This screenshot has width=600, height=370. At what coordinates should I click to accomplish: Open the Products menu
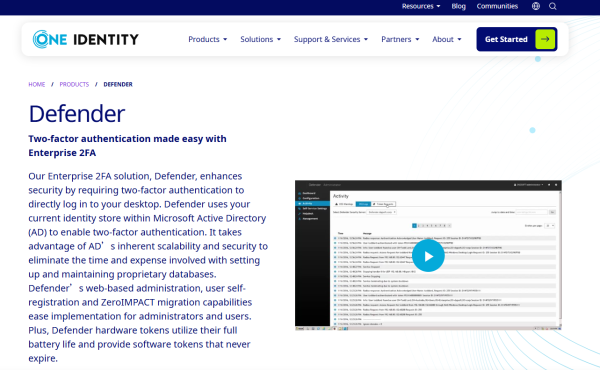click(208, 39)
